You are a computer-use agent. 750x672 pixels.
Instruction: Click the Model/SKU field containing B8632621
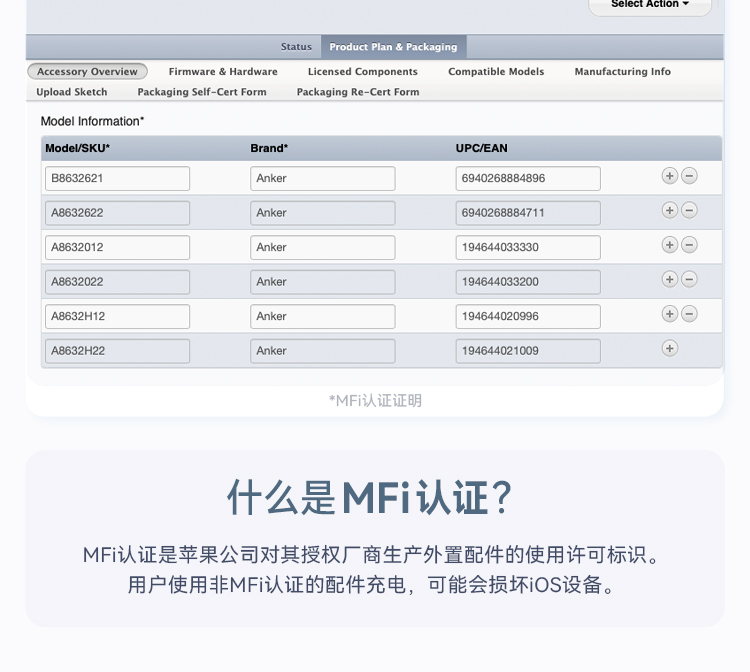click(118, 178)
